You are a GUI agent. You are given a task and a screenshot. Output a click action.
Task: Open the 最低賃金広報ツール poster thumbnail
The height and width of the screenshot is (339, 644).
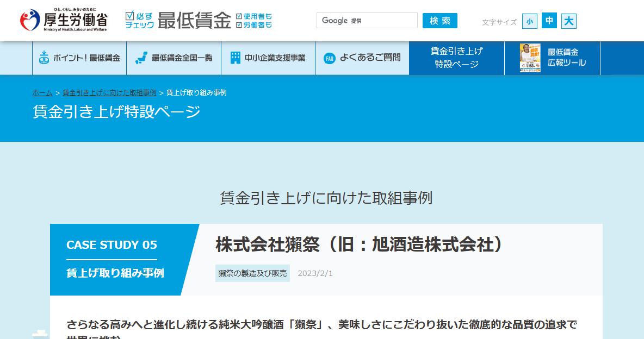point(530,58)
